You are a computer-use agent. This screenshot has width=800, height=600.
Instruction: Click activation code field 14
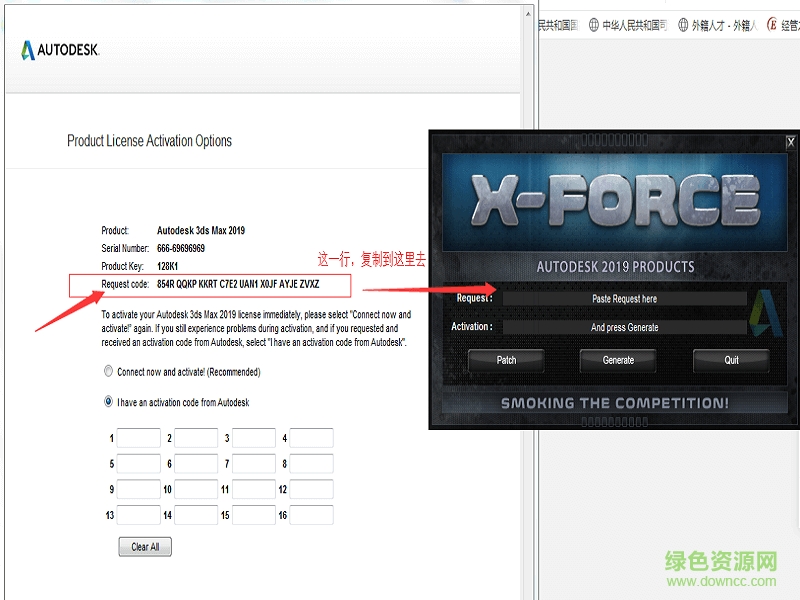[x=196, y=515]
